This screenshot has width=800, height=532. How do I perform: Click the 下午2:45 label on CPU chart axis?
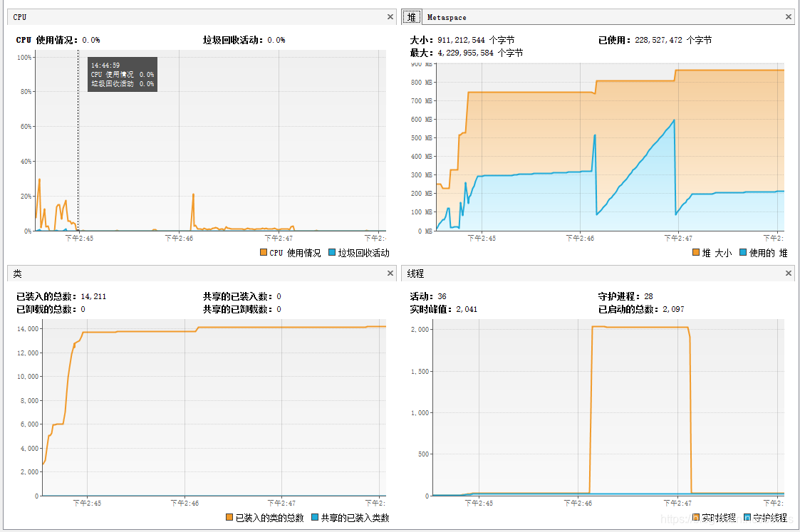[x=79, y=238]
